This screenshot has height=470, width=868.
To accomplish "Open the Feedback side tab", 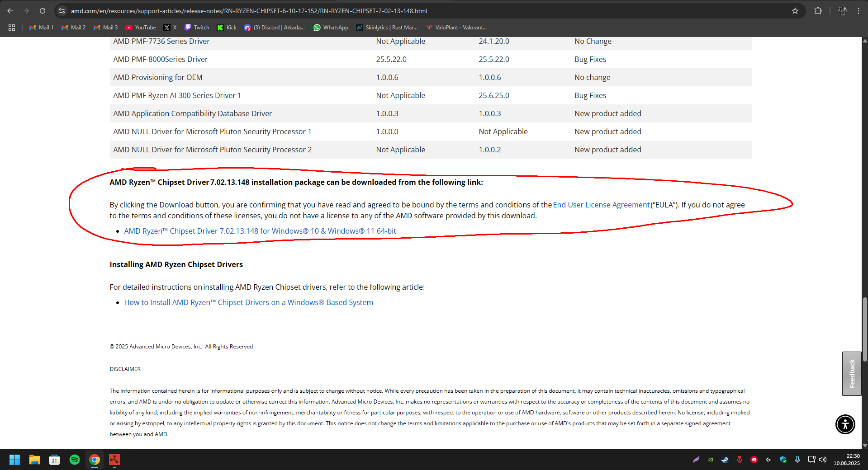I will (852, 374).
